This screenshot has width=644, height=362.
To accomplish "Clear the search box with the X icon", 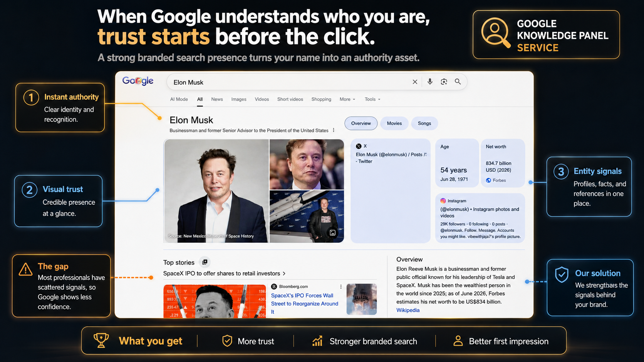I will pyautogui.click(x=415, y=82).
